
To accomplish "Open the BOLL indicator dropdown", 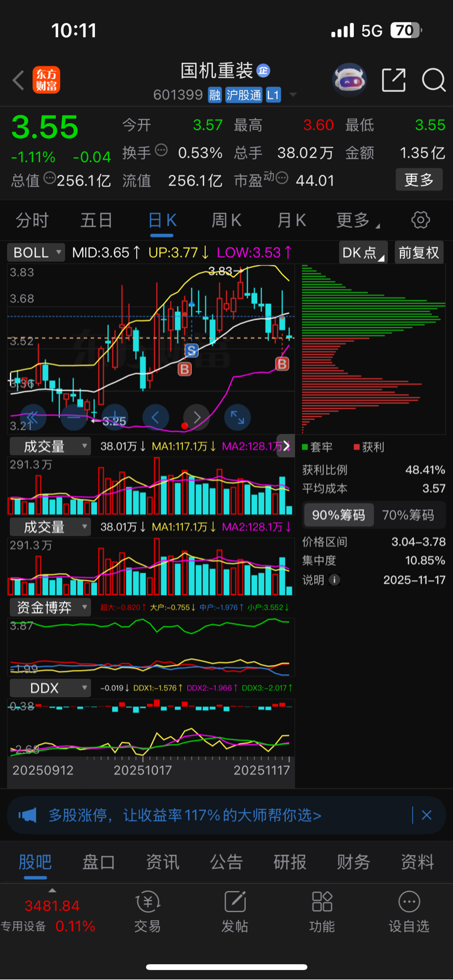I will tap(36, 253).
